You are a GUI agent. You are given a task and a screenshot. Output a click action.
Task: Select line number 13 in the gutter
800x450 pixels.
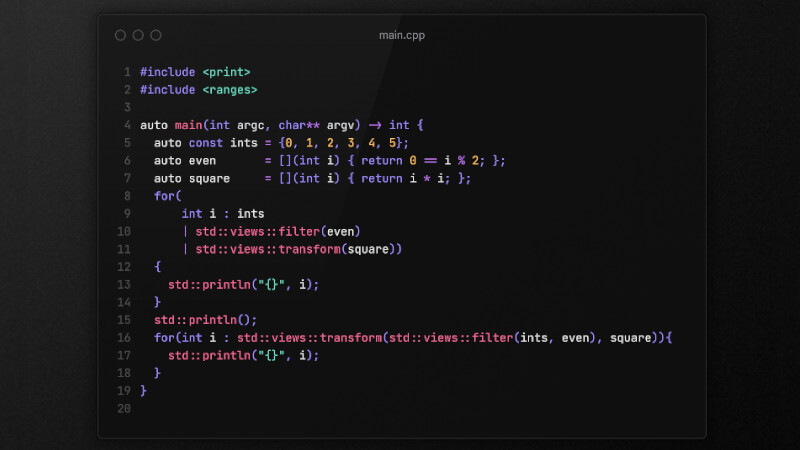coord(124,285)
